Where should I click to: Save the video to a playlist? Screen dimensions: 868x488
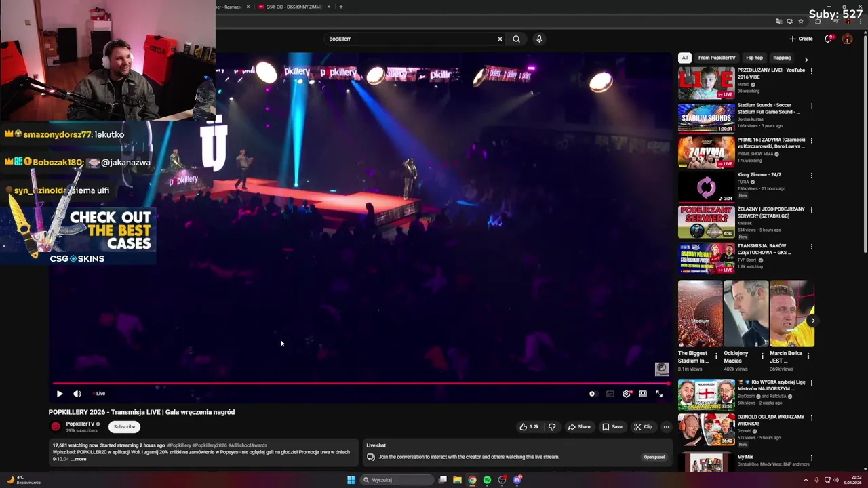point(612,427)
